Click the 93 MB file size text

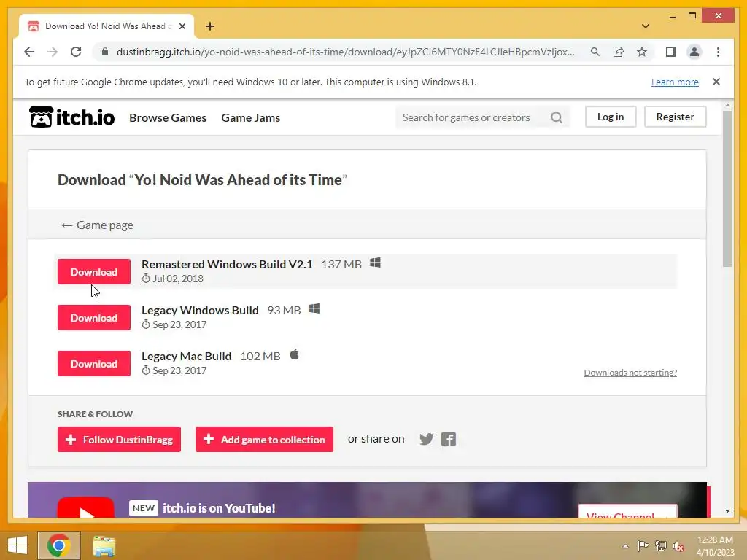coord(284,310)
